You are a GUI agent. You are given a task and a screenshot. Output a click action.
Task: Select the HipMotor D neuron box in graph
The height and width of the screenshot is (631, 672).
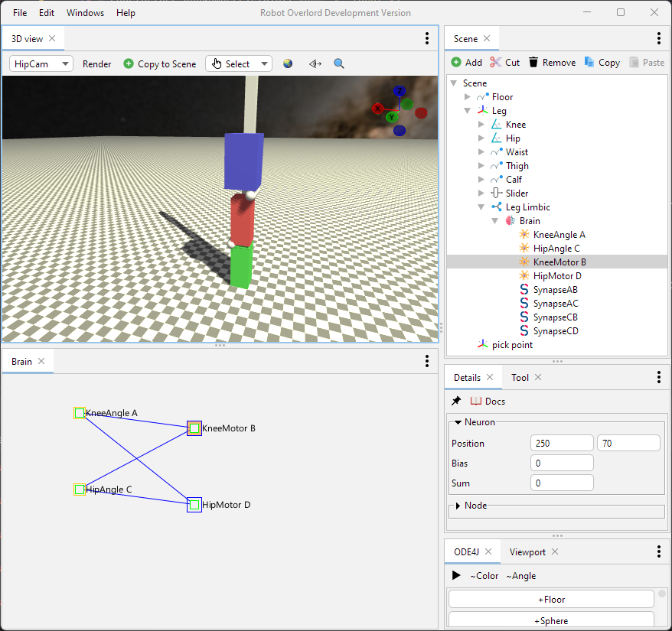(x=194, y=505)
